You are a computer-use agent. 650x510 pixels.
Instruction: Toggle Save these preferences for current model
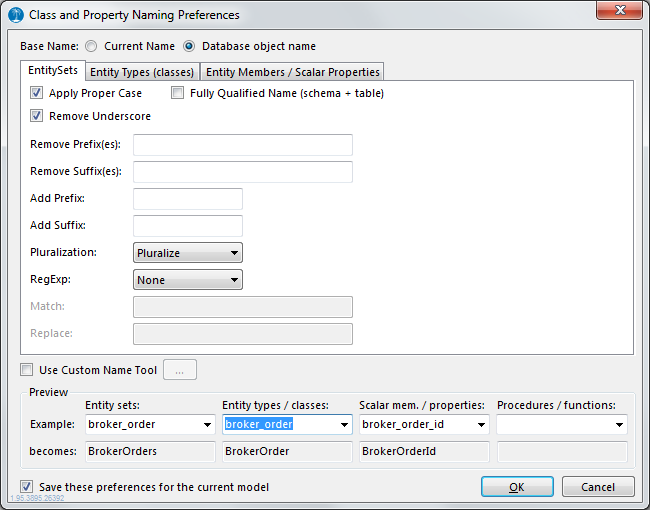coord(27,487)
